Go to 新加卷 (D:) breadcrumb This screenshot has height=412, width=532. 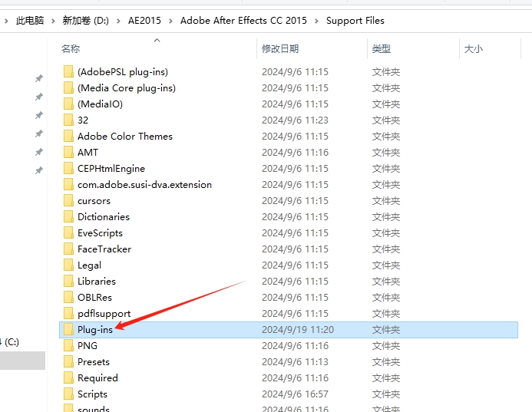[x=85, y=21]
